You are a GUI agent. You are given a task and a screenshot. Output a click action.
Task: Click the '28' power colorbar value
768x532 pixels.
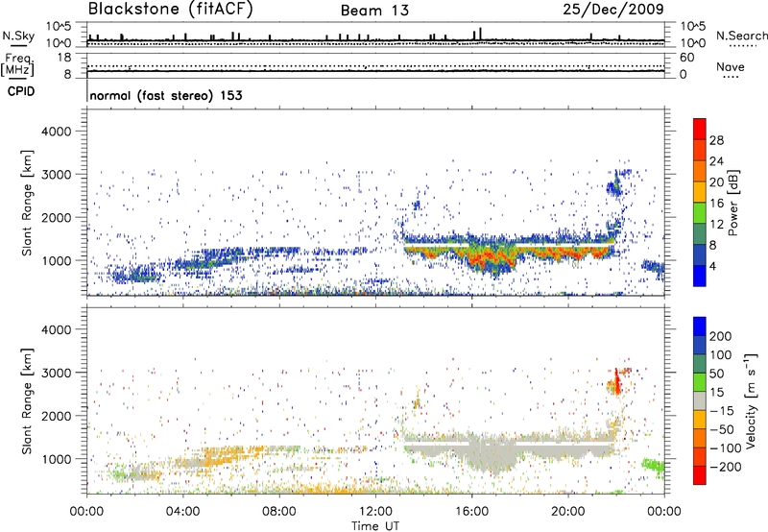716,140
